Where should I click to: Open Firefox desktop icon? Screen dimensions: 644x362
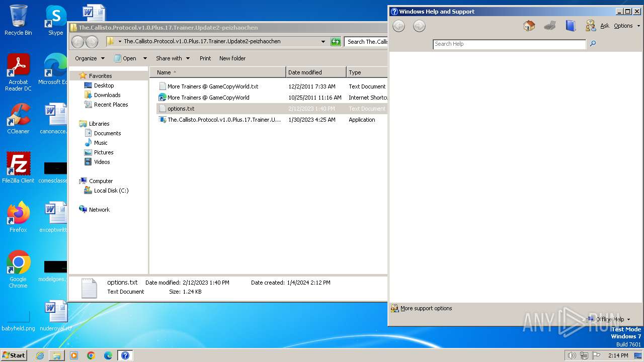[18, 217]
